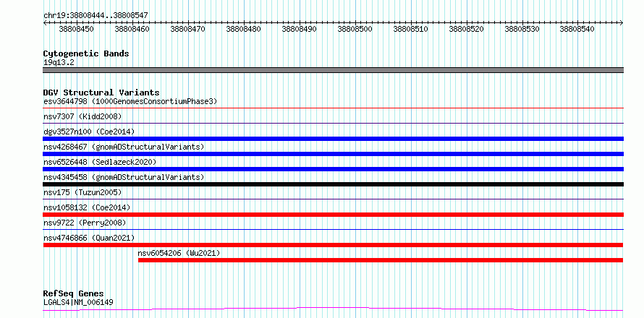Open variant nsv4746866 (Quan2021) label
644x318 pixels.
[x=89, y=238]
